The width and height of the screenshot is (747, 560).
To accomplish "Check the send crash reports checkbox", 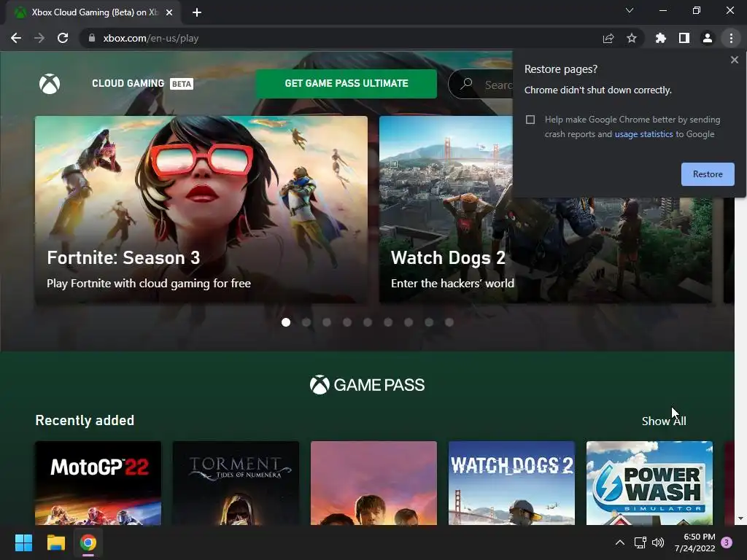I will tap(530, 120).
